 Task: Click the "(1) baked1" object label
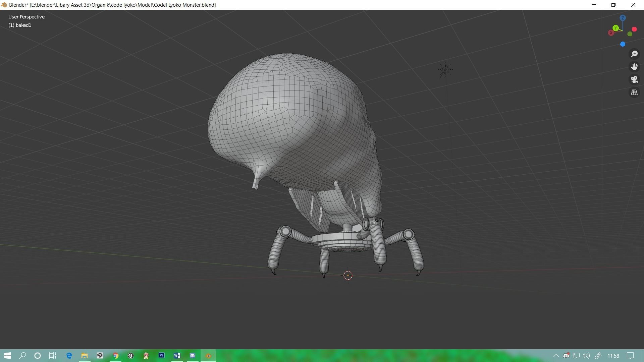20,25
